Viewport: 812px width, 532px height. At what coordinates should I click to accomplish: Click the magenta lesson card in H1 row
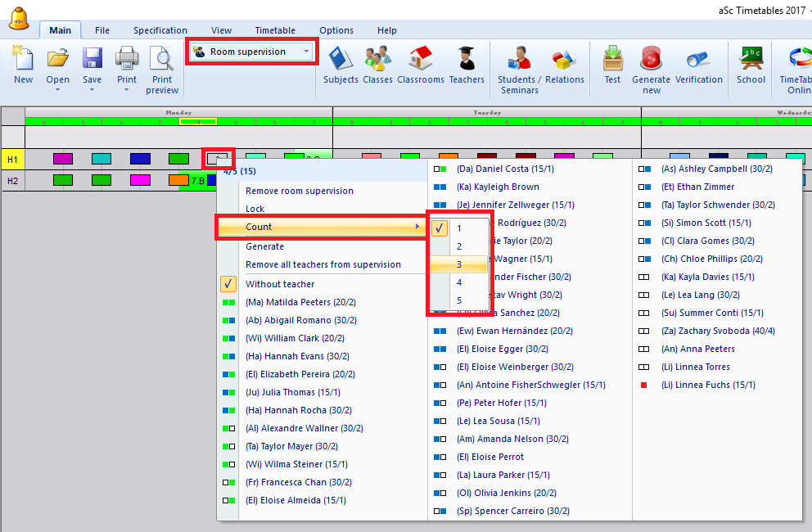[63, 159]
